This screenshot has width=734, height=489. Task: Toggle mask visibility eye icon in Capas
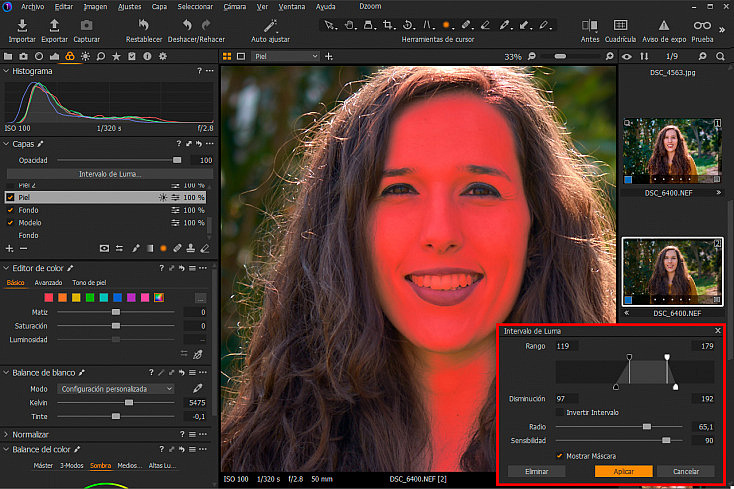104,248
